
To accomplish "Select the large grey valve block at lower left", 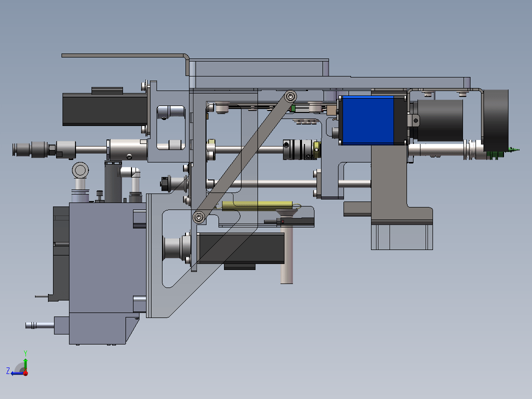I will point(107,258).
